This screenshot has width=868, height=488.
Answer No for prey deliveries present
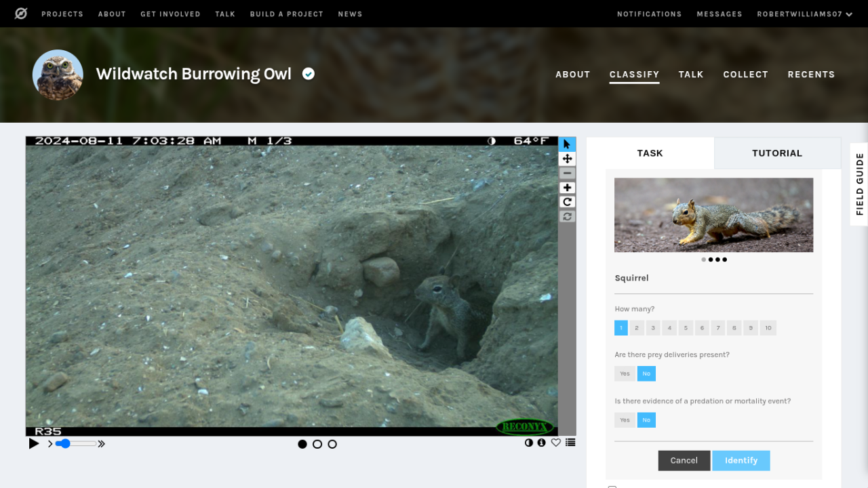[x=646, y=373]
